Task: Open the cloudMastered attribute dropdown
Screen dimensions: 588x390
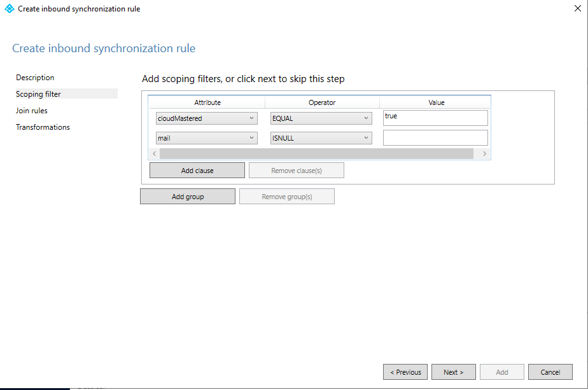Action: point(207,118)
